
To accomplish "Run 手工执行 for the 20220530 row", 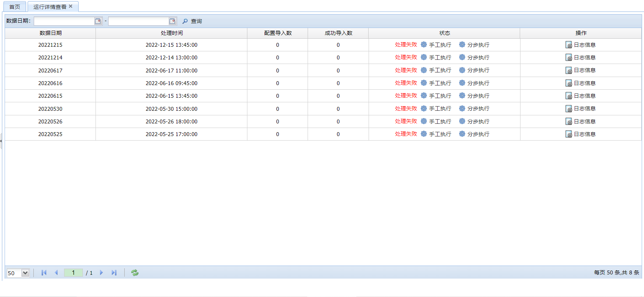I will 436,109.
